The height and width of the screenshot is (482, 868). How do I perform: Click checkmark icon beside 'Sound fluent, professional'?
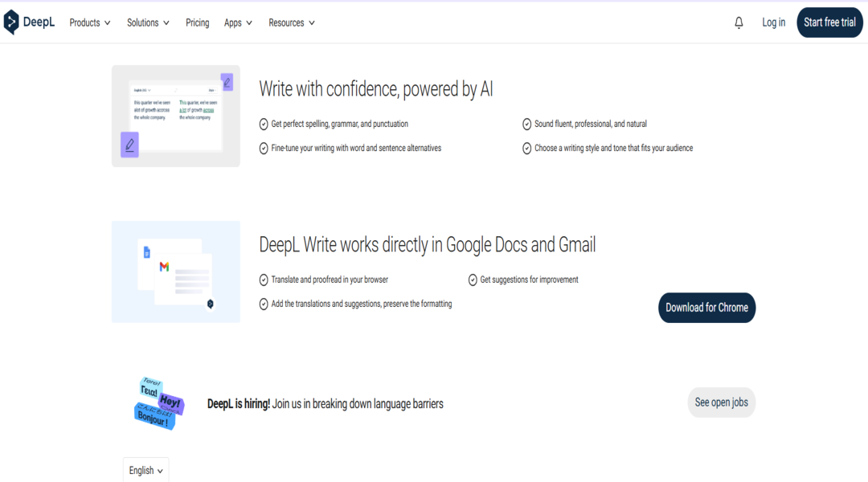pyautogui.click(x=526, y=124)
